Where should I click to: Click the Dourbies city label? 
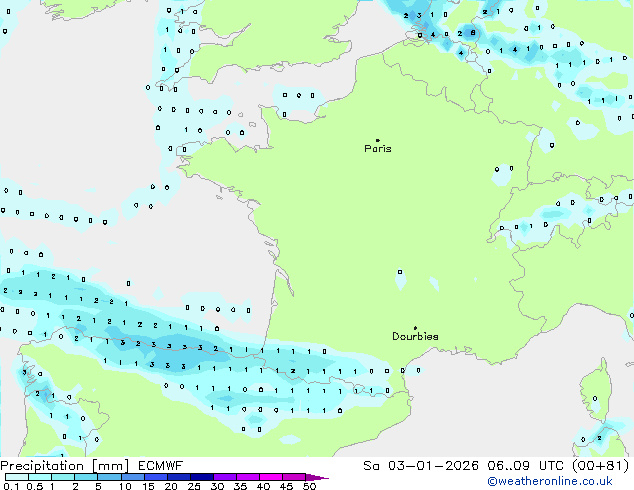coord(415,336)
